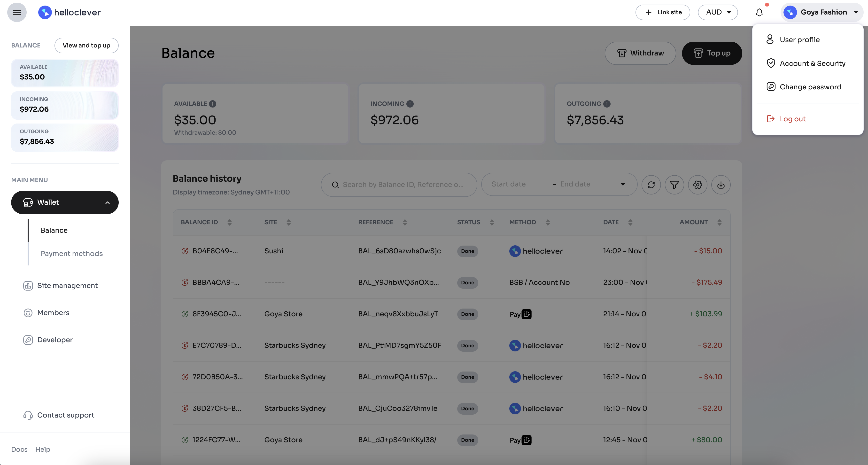The width and height of the screenshot is (868, 465).
Task: Click the hamburger menu icon
Action: point(17,12)
